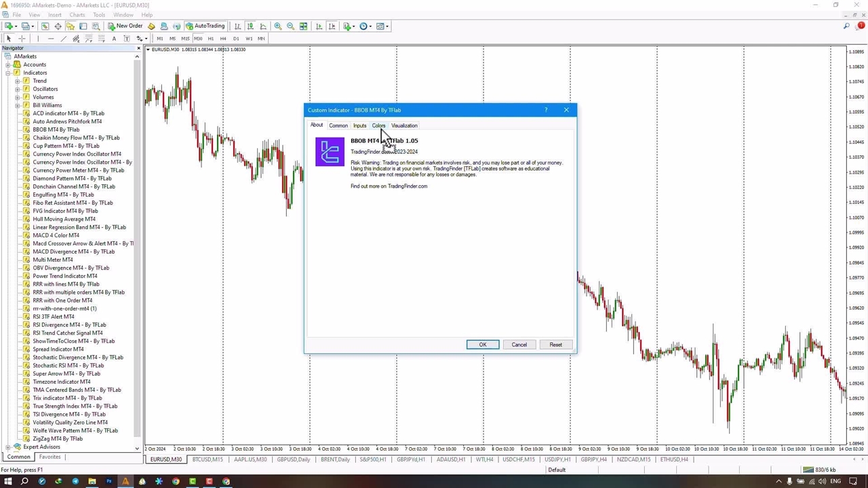Image resolution: width=868 pixels, height=488 pixels.
Task: Click the New Order toolbar button
Action: (125, 26)
